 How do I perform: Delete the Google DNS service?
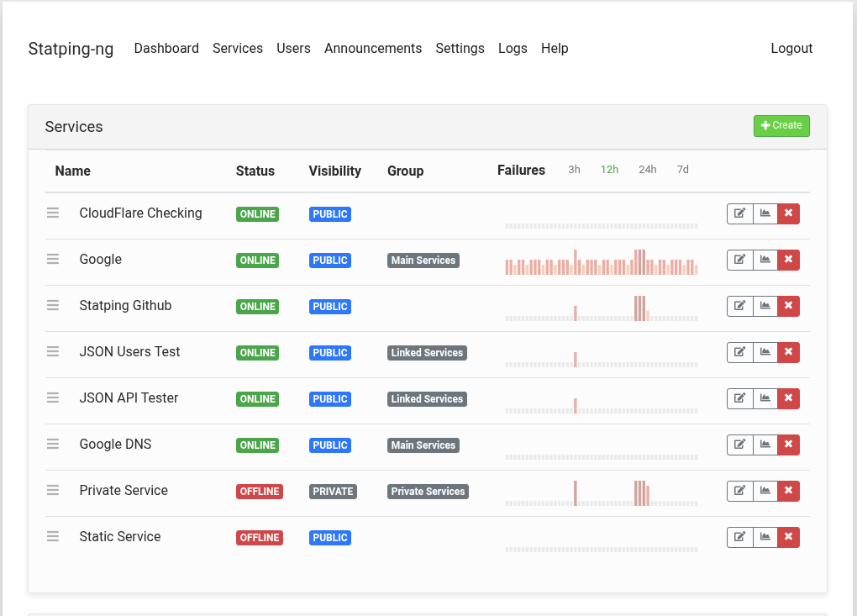(x=788, y=445)
